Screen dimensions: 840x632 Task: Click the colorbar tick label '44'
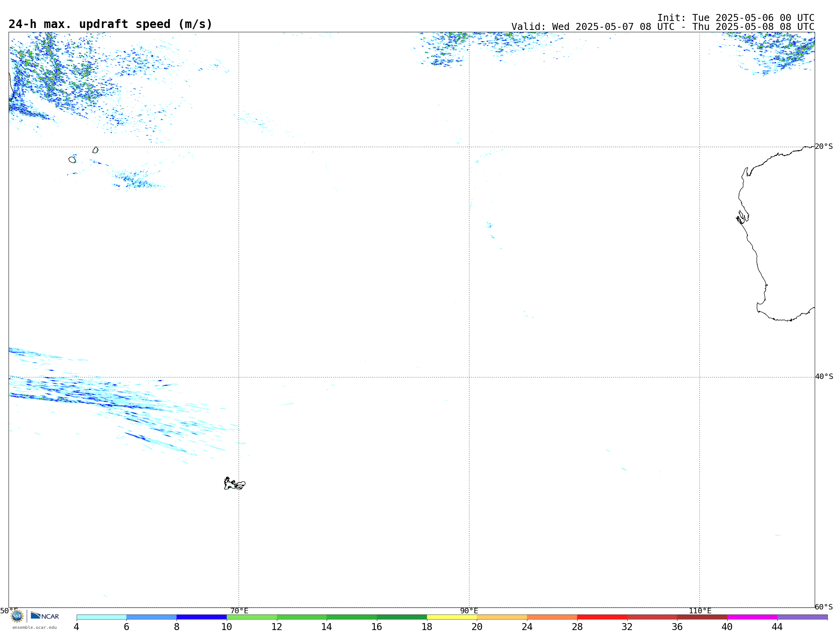pos(777,627)
